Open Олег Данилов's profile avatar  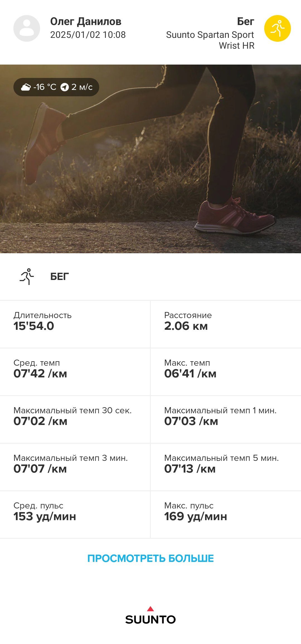tap(27, 28)
